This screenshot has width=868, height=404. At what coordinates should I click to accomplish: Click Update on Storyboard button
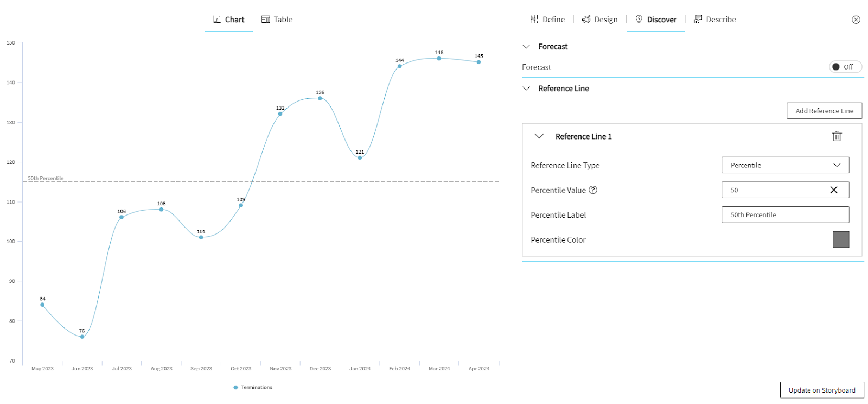click(821, 390)
